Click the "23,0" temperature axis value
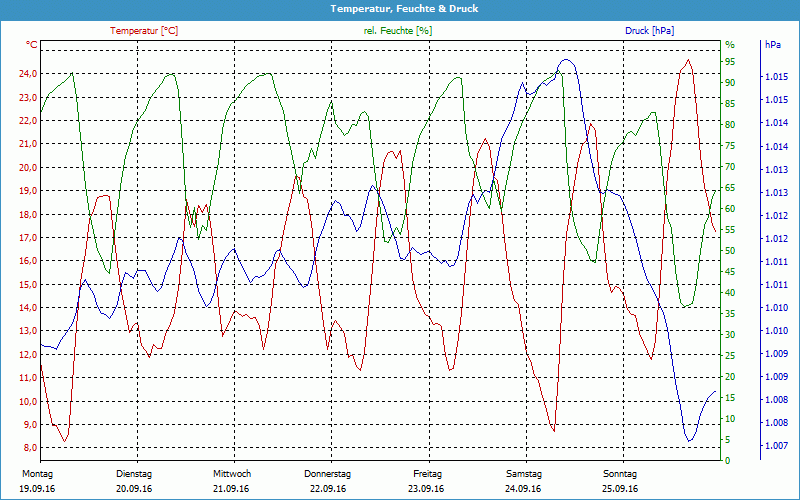 (x=28, y=97)
